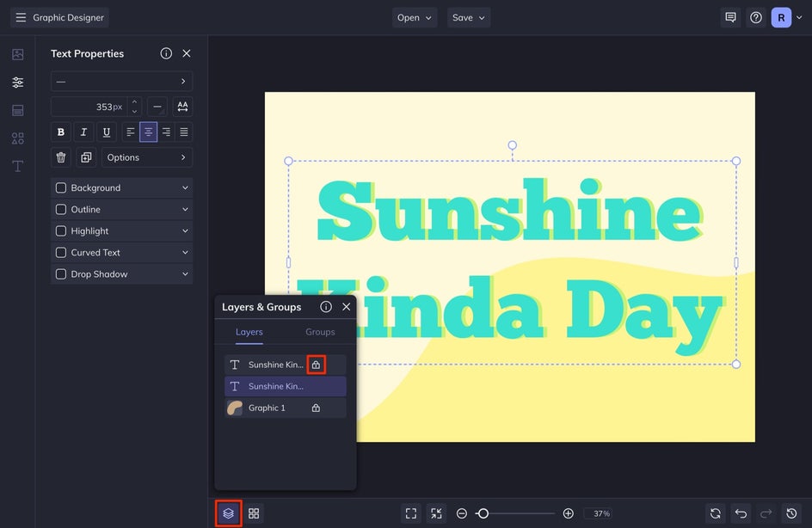
Task: Open the Save dropdown menu
Action: tap(470, 17)
